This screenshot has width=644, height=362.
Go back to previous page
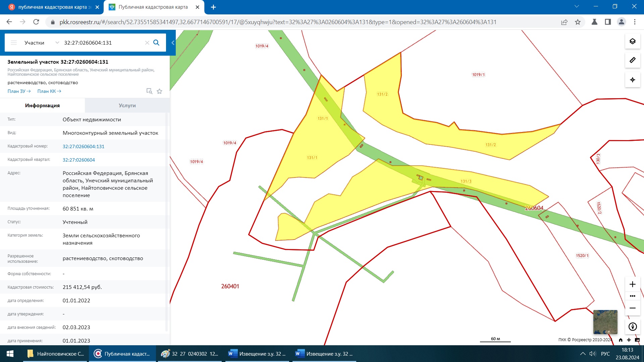click(9, 22)
